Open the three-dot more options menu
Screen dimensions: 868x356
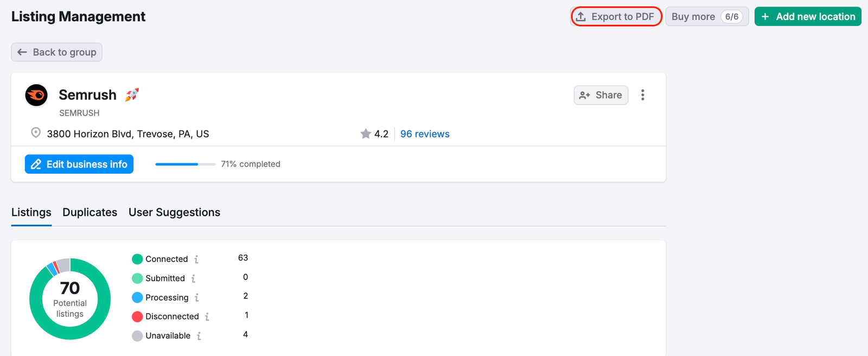click(643, 95)
